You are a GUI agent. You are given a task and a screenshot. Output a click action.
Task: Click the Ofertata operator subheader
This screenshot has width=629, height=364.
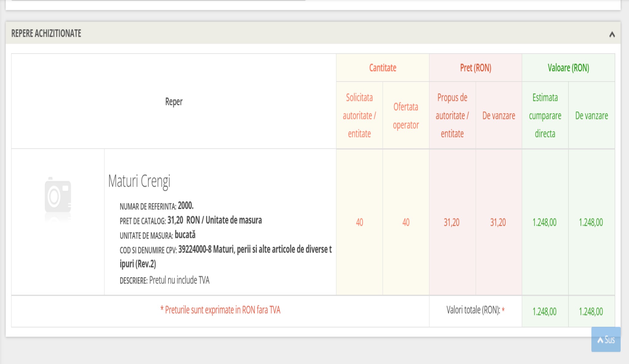point(406,116)
